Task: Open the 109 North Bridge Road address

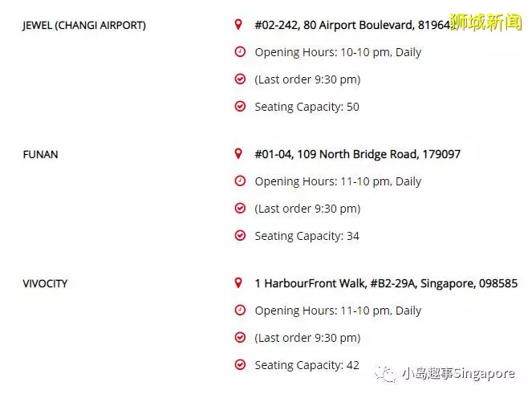Action: click(x=358, y=154)
